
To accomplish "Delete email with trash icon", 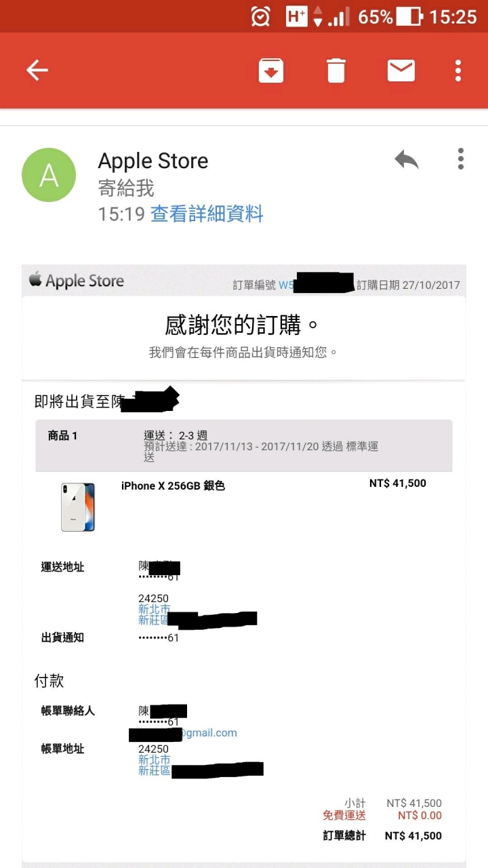I will point(336,71).
